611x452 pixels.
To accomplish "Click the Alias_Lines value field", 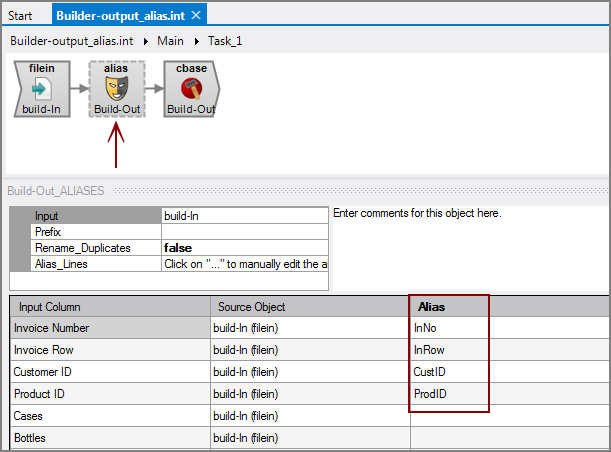I will [245, 263].
